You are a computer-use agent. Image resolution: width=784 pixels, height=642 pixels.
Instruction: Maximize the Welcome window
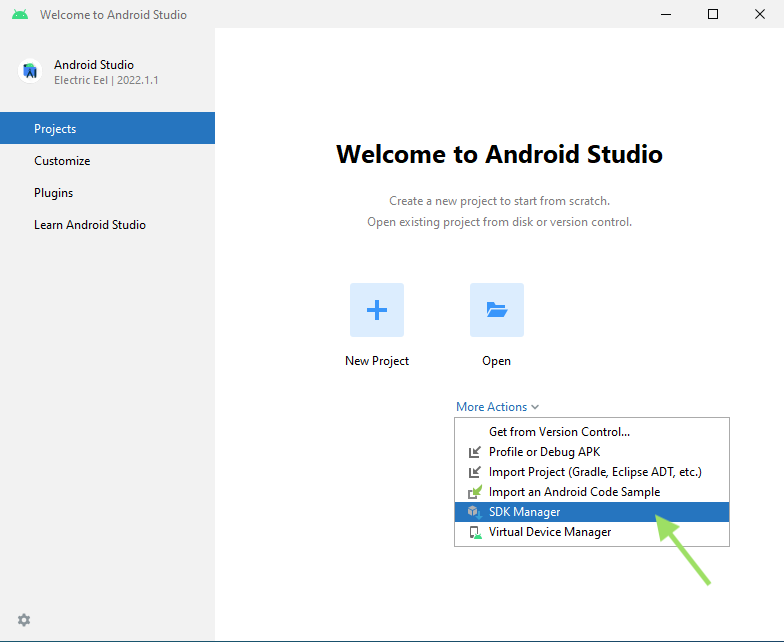point(713,14)
